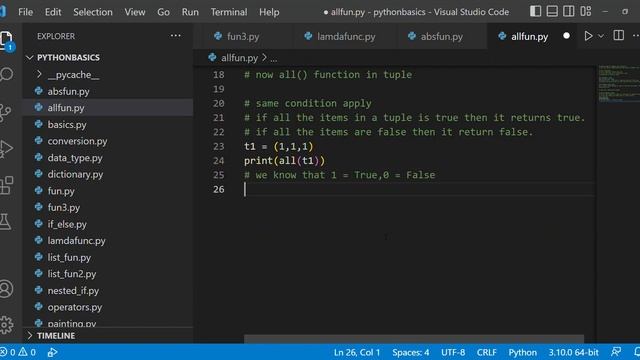The image size is (640, 360).
Task: Open the Explorer view in activity bar
Action: [x=6, y=40]
